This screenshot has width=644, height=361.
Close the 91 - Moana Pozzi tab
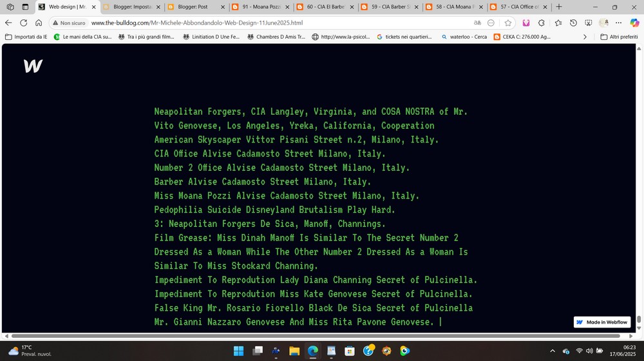pyautogui.click(x=287, y=7)
